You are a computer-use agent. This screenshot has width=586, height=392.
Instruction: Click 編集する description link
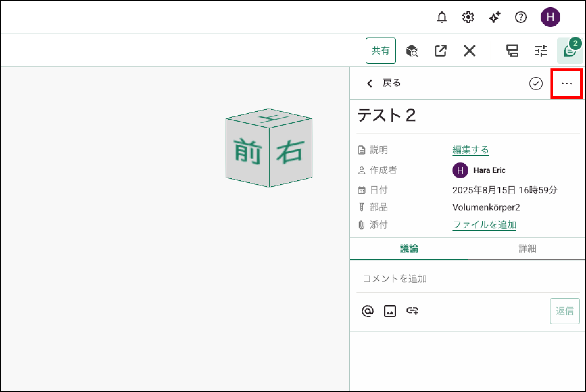471,150
